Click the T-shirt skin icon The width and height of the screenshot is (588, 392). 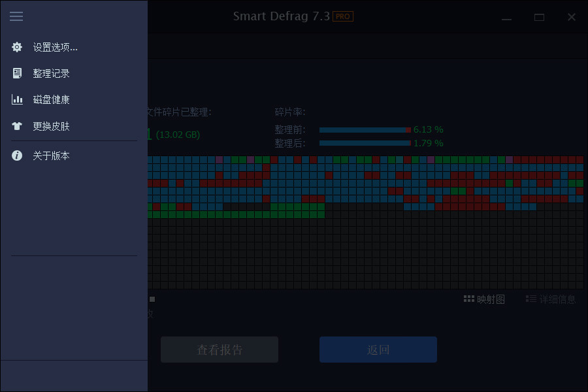tap(17, 126)
